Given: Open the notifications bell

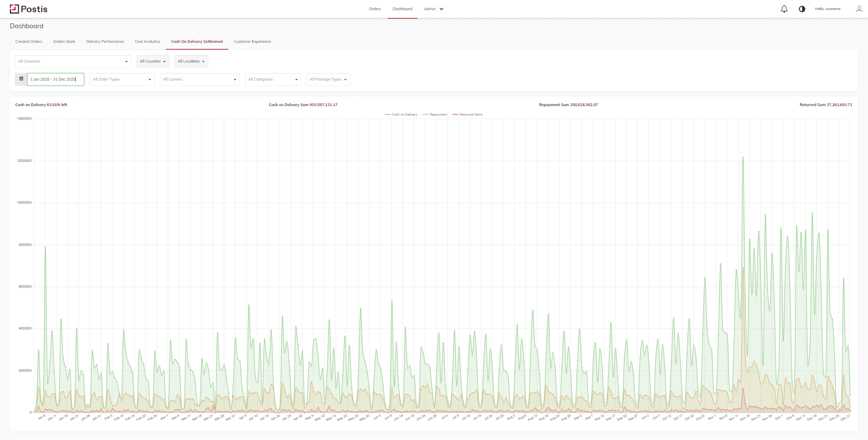Looking at the screenshot, I should [x=784, y=9].
